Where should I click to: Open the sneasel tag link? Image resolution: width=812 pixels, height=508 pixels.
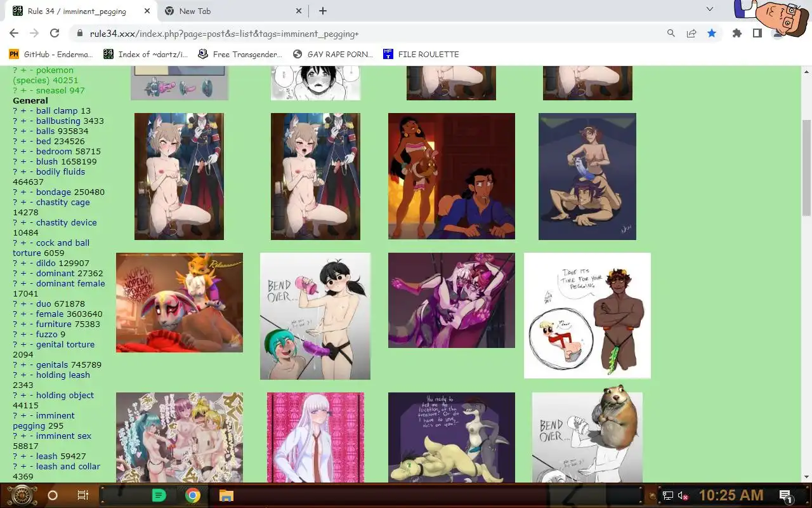[52, 90]
